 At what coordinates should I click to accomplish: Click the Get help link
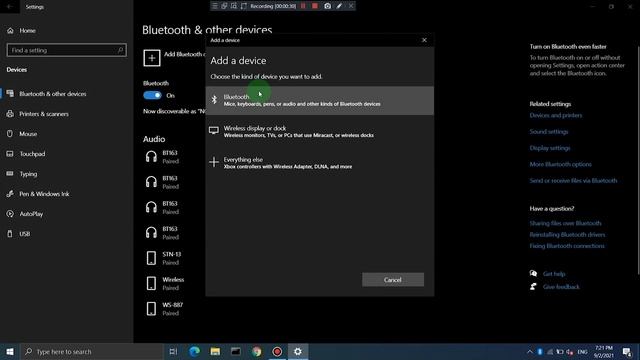(554, 274)
